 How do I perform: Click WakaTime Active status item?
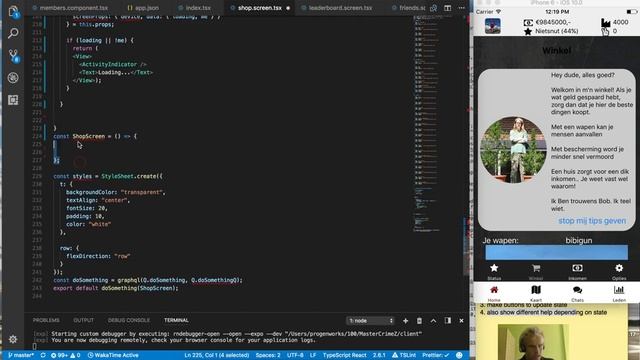point(113,355)
